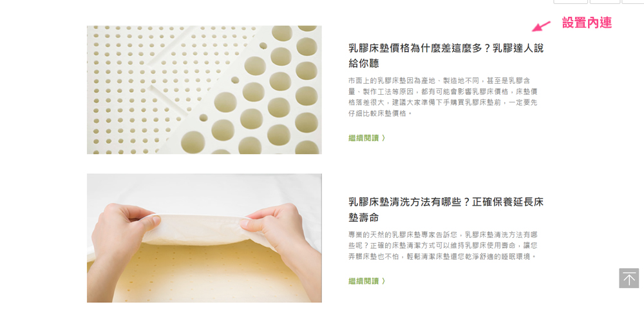Click the rightmost cut-off button at page top

(x=633, y=2)
